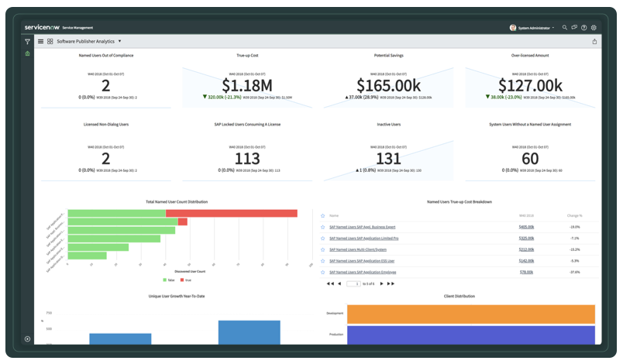Click the hamburger menu icon beside dashboard title

pyautogui.click(x=41, y=41)
